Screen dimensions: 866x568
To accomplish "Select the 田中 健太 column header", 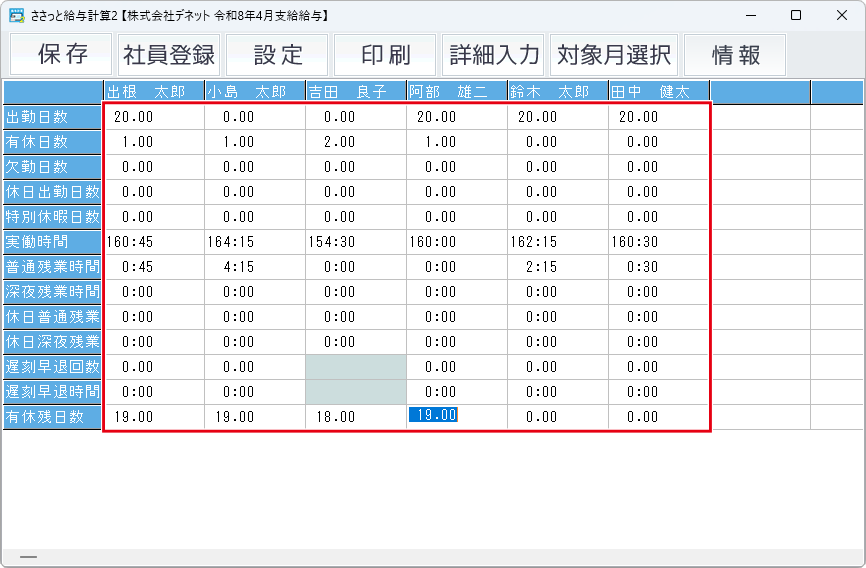I will point(658,92).
